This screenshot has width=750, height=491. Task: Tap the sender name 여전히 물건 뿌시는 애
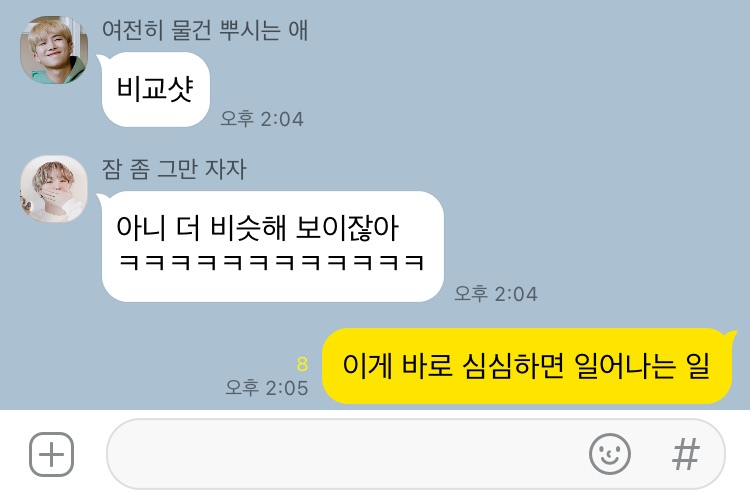pos(205,30)
